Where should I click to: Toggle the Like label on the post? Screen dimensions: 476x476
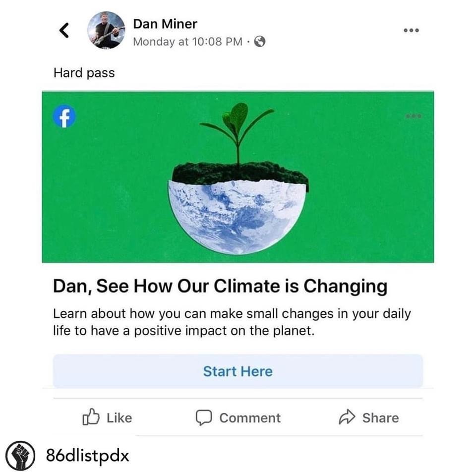pyautogui.click(x=119, y=418)
